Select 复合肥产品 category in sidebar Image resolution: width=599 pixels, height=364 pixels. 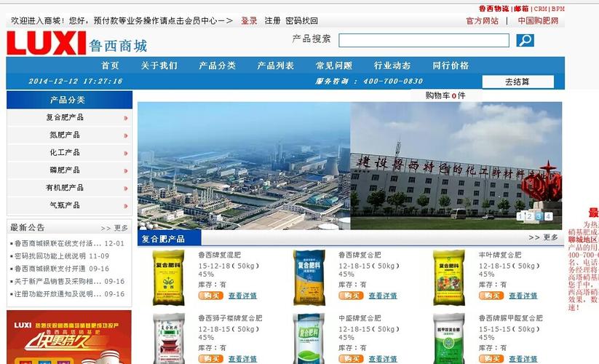point(65,118)
